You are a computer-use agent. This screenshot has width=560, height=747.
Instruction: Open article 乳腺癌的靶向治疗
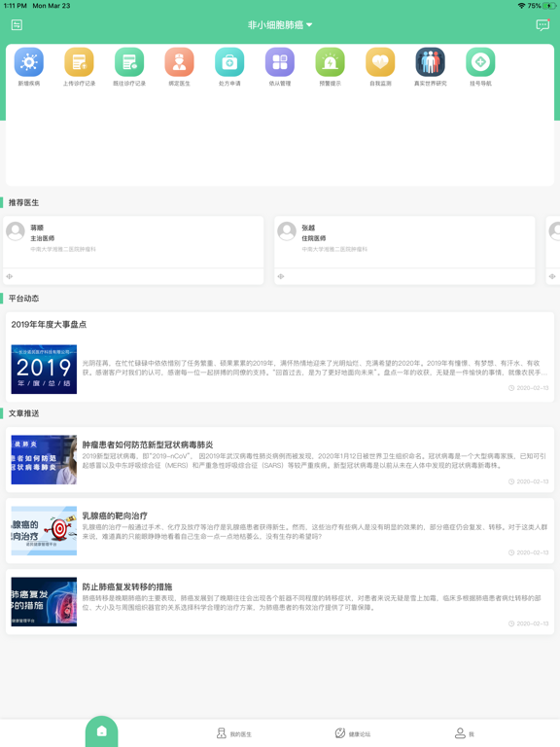(x=280, y=531)
